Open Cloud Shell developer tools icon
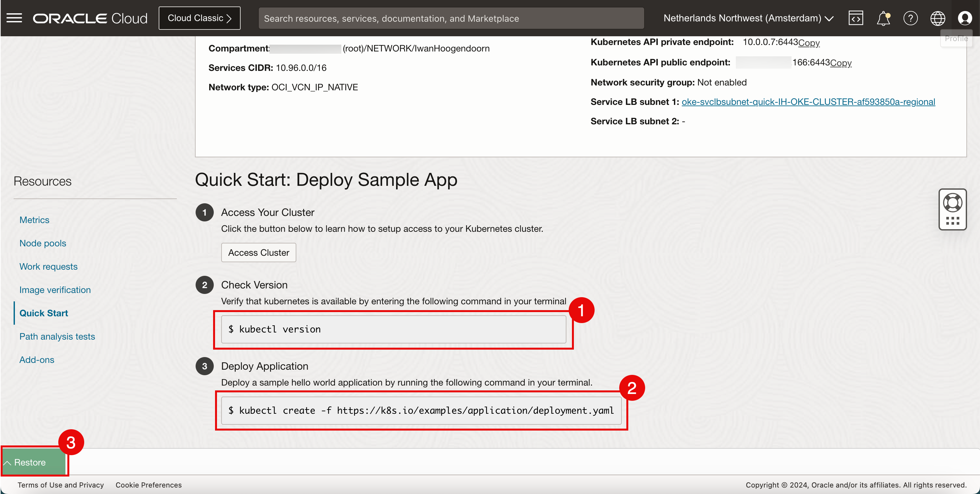 coord(856,18)
